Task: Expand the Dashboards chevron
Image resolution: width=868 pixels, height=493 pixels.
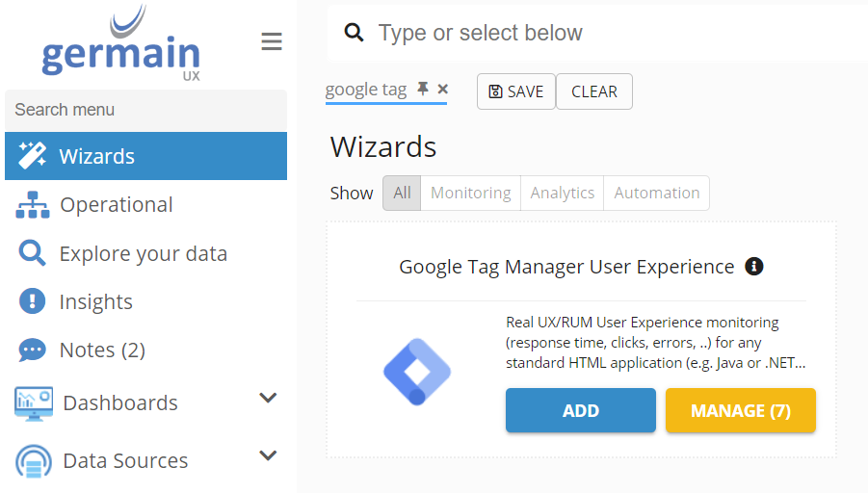Action: click(x=269, y=399)
